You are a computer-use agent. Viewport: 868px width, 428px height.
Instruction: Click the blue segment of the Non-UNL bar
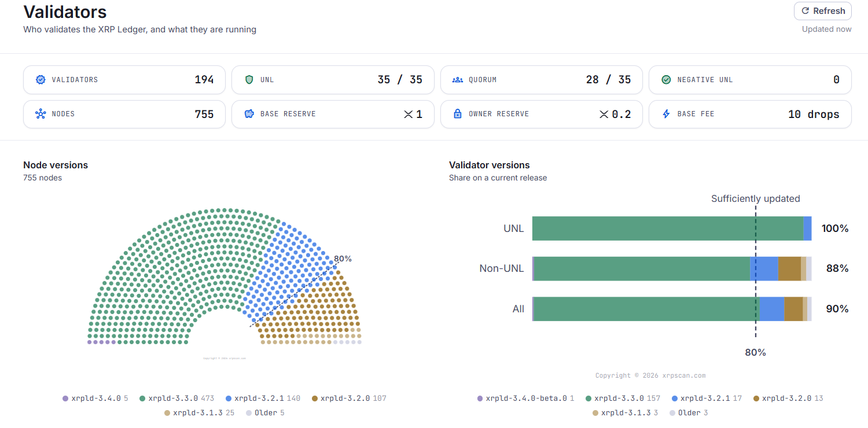pyautogui.click(x=764, y=269)
